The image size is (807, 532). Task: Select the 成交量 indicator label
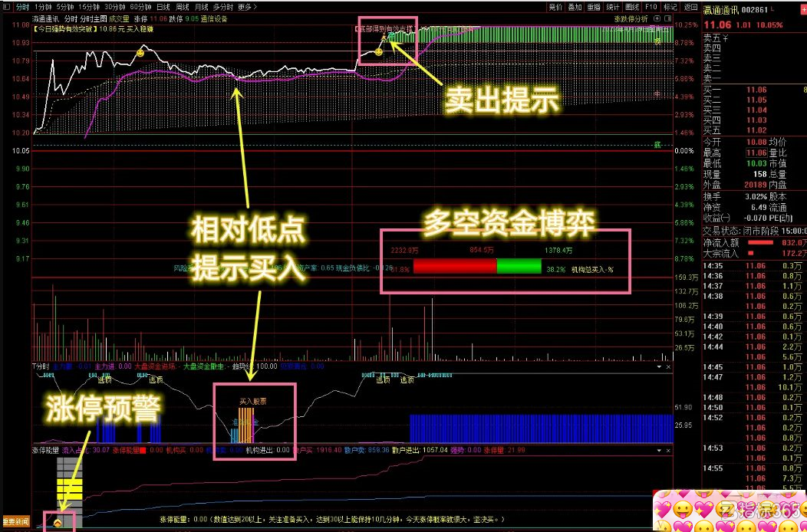coord(120,19)
